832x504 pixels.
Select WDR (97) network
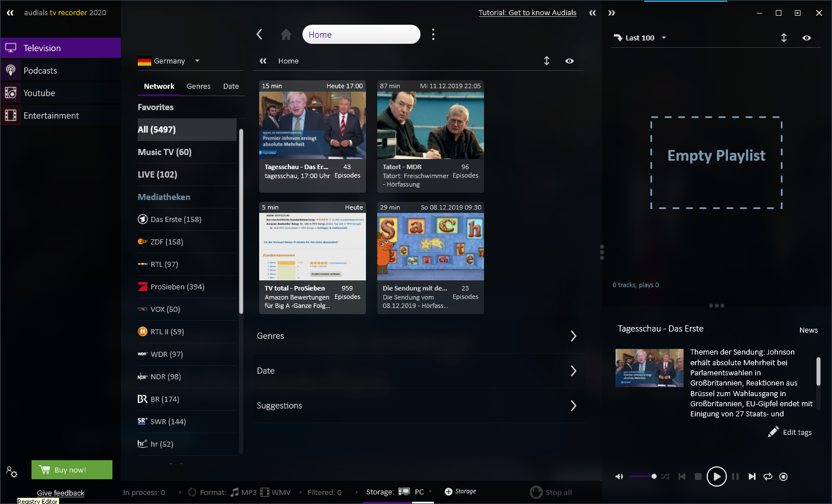click(x=187, y=354)
